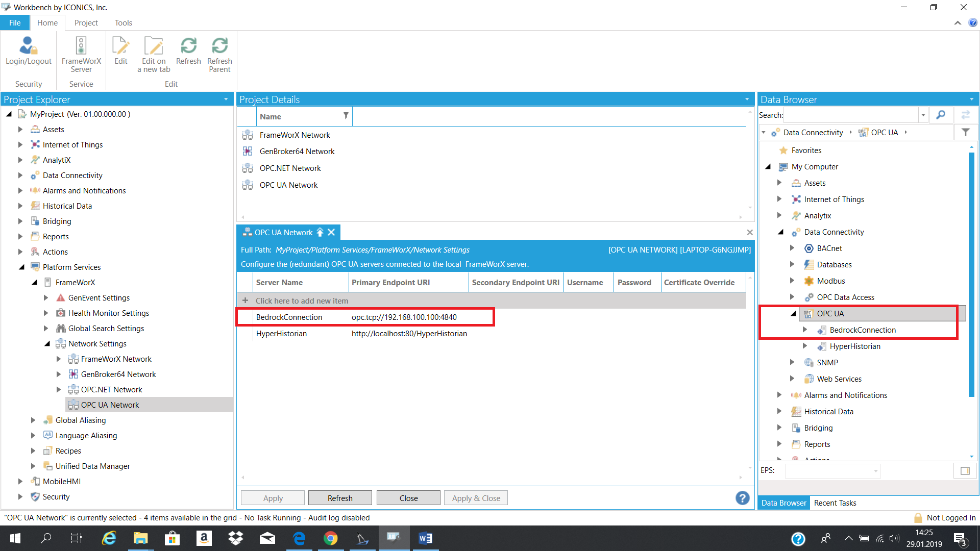Open the EPS dropdown

(x=876, y=471)
